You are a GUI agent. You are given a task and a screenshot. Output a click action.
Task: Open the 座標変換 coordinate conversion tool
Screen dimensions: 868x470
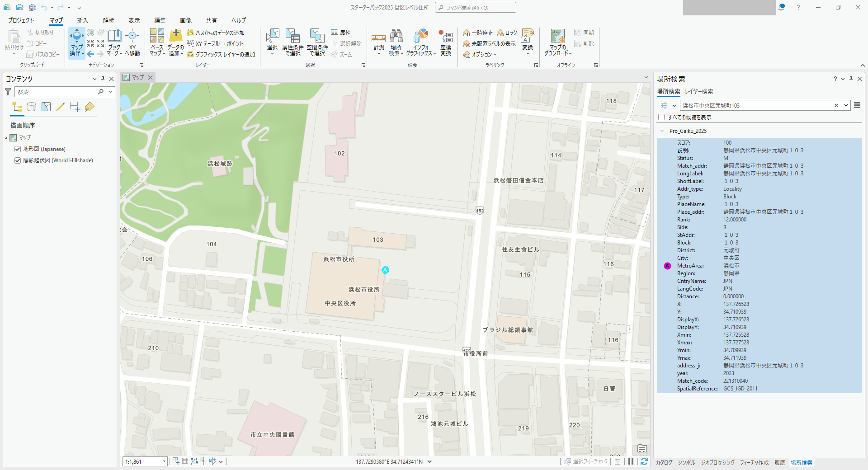(446, 42)
